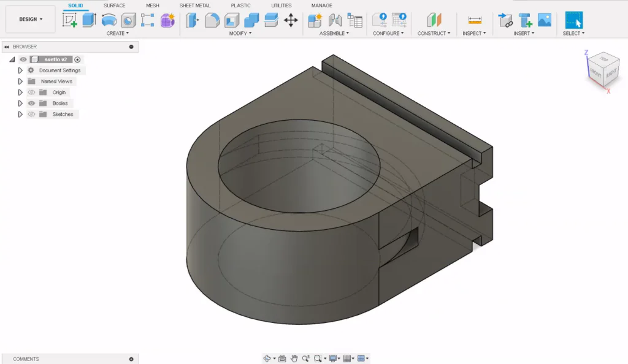Switch to the SURFACE tab
Viewport: 628px width, 364px height.
pyautogui.click(x=114, y=6)
